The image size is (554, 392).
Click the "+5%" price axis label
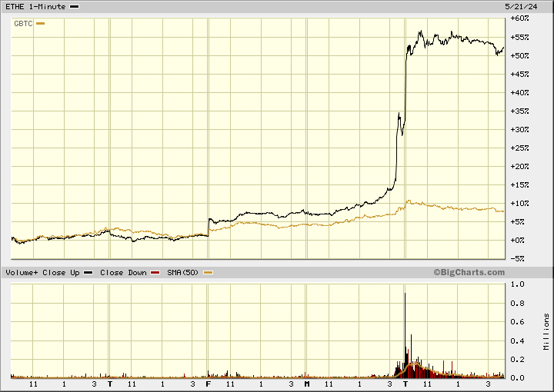pyautogui.click(x=518, y=221)
